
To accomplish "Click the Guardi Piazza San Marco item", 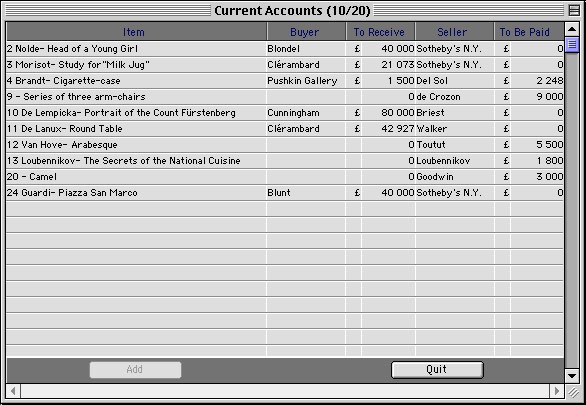I will coord(72,193).
